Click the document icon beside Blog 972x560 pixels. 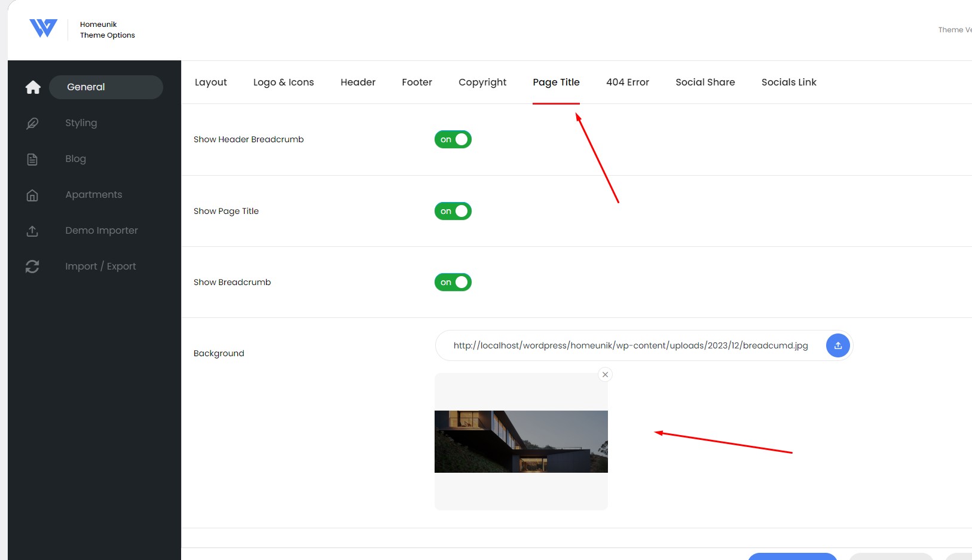pos(32,159)
